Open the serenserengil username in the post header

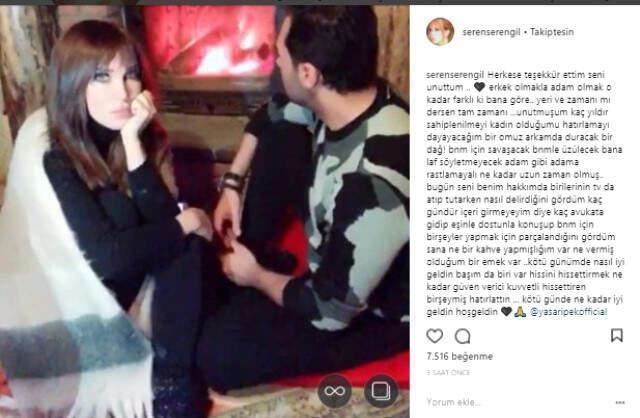(x=491, y=32)
